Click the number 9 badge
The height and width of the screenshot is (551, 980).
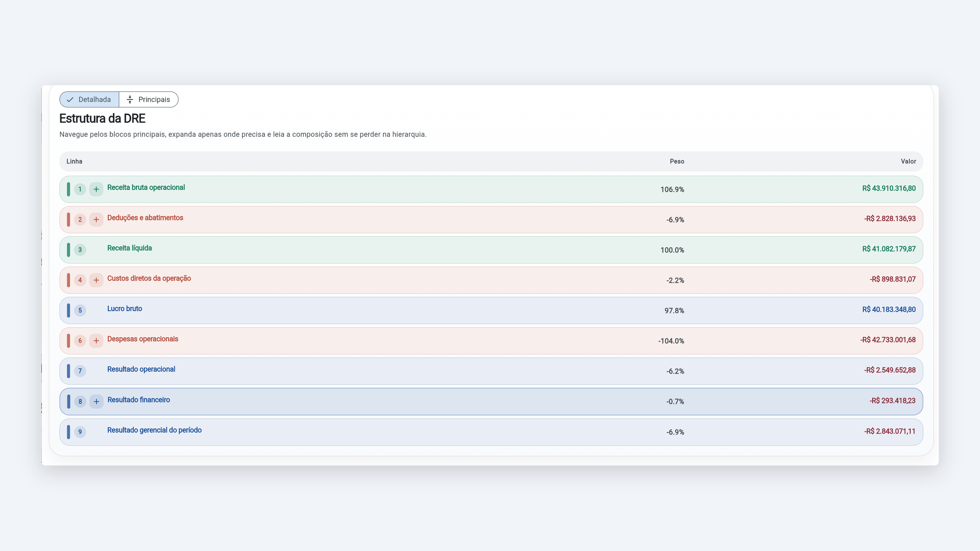point(80,432)
